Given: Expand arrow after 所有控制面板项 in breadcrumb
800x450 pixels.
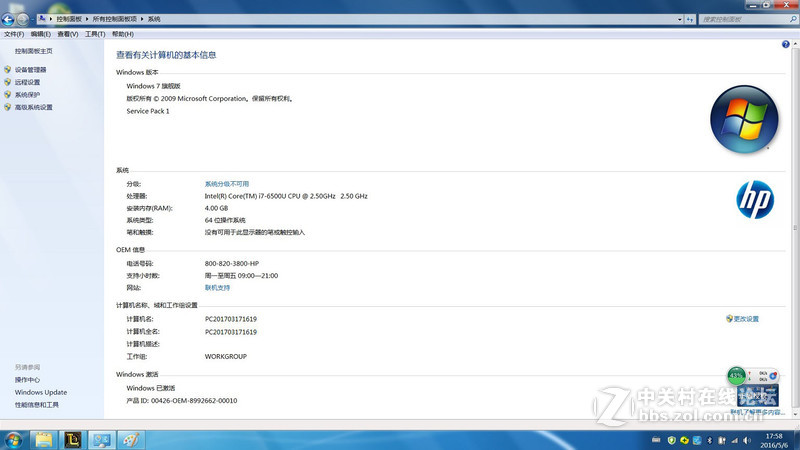Looking at the screenshot, I should 142,19.
